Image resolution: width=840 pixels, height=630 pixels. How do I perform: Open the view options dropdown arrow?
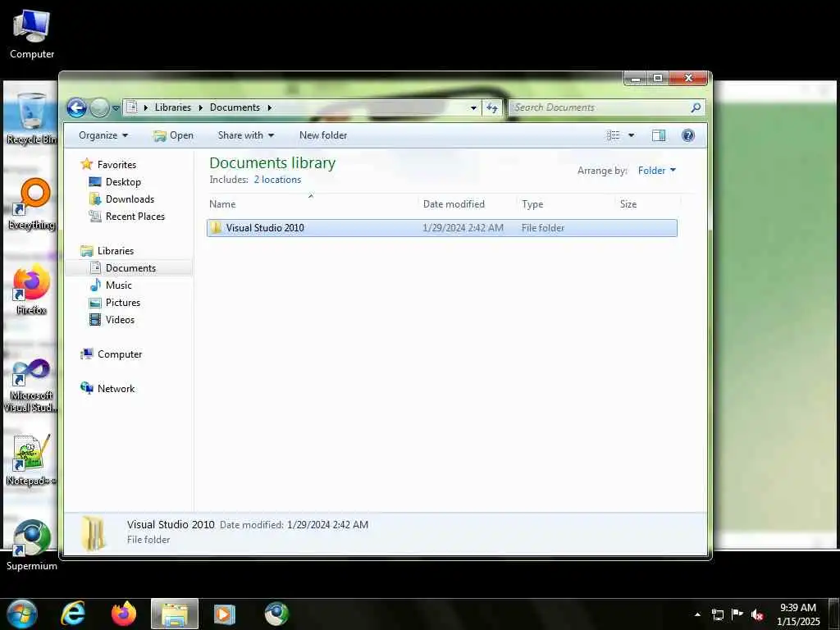coord(631,135)
